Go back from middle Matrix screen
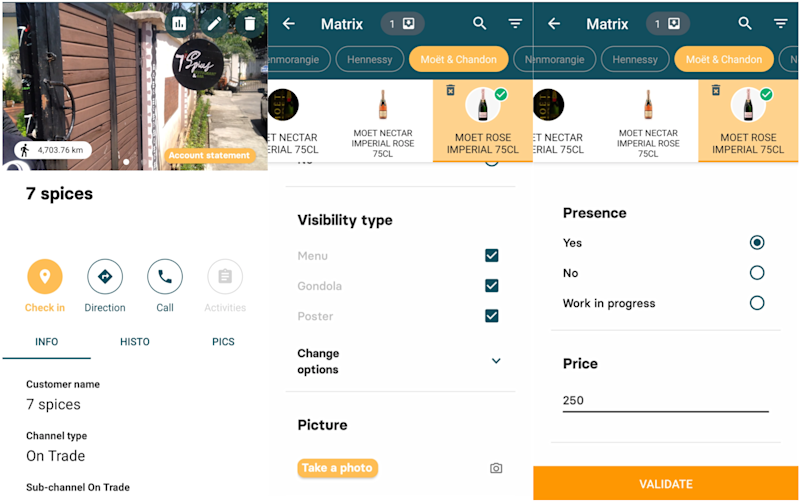Image resolution: width=800 pixels, height=502 pixels. [x=289, y=23]
